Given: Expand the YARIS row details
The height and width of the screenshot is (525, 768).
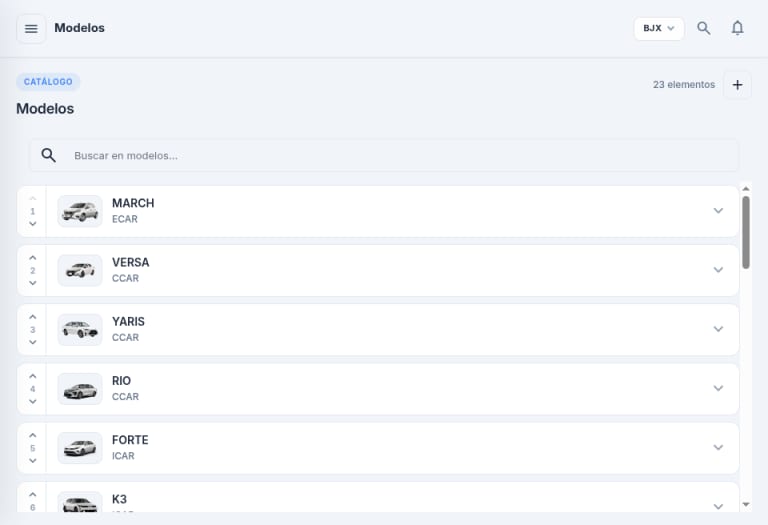Looking at the screenshot, I should (x=718, y=329).
